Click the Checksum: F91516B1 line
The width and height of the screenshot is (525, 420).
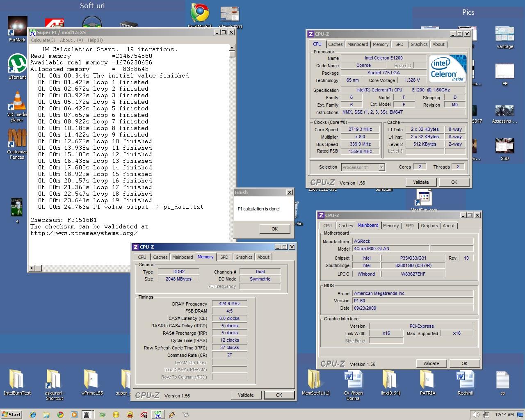(64, 220)
